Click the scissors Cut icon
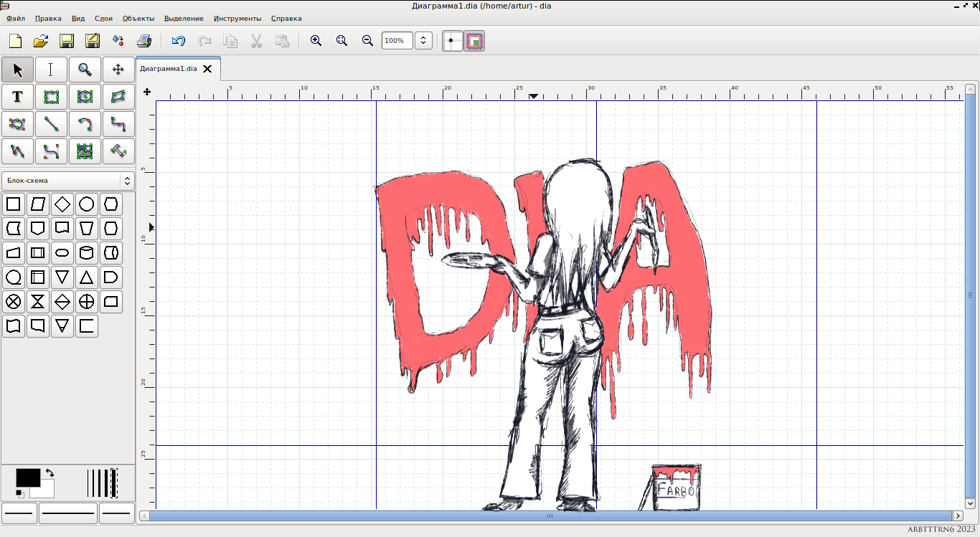This screenshot has width=980, height=537. pyautogui.click(x=256, y=41)
